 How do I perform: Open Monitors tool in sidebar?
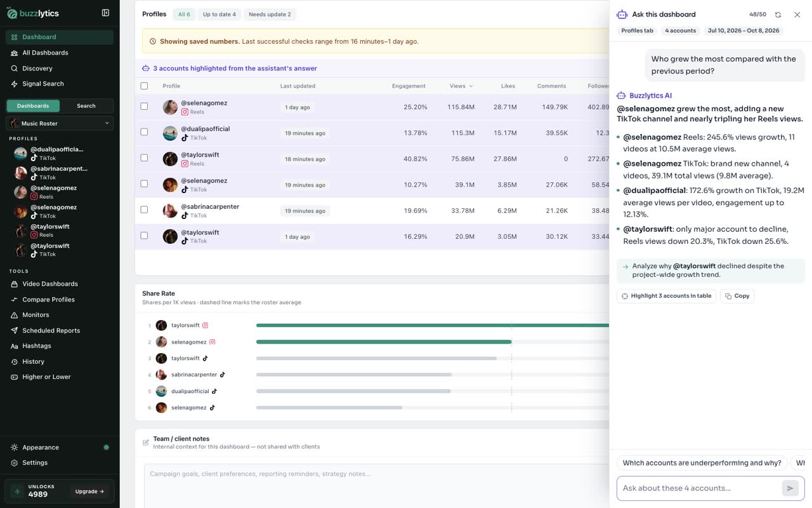[x=36, y=315]
